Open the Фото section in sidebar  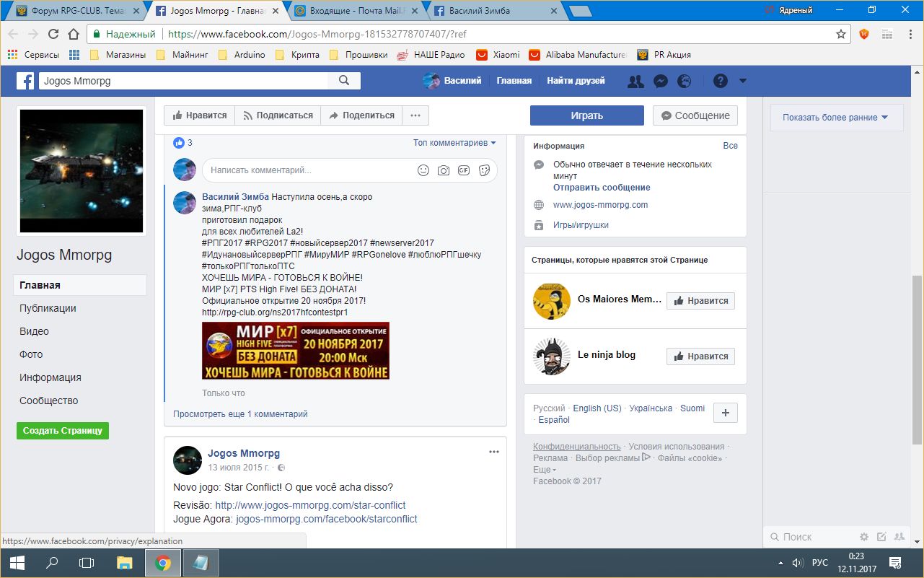coord(31,354)
